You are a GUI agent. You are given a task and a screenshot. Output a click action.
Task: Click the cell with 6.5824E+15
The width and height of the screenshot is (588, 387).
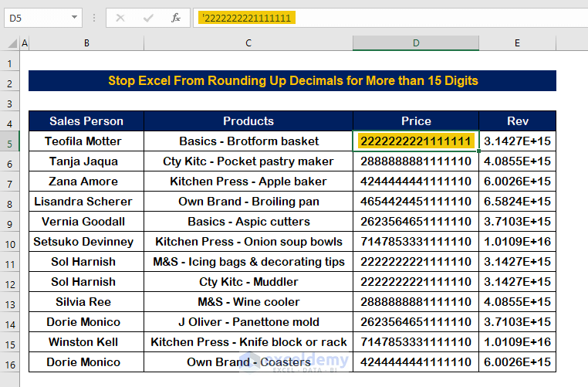(x=518, y=202)
